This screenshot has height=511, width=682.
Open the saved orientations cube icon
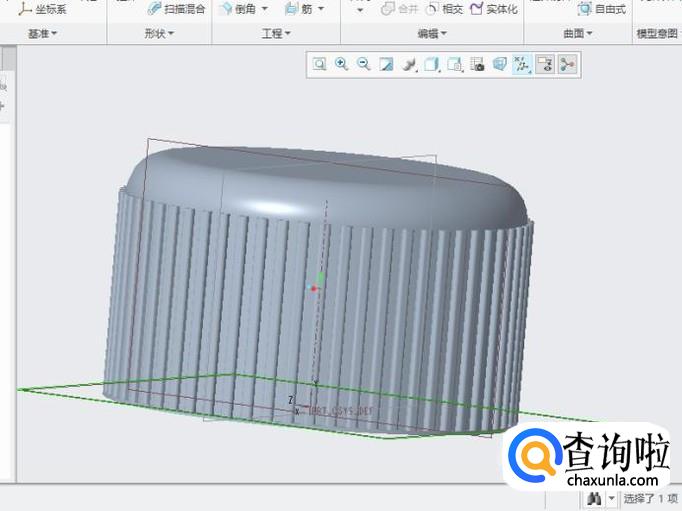click(x=432, y=64)
